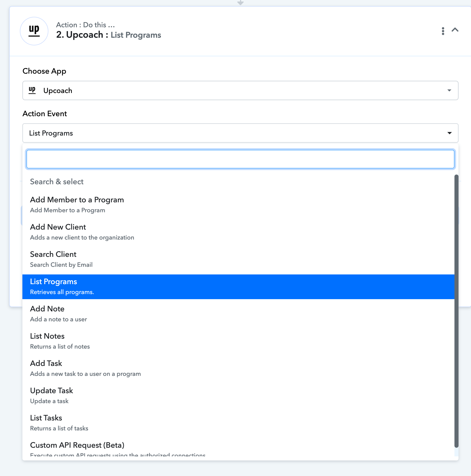Focus the action event search field
The width and height of the screenshot is (471, 476).
[240, 159]
